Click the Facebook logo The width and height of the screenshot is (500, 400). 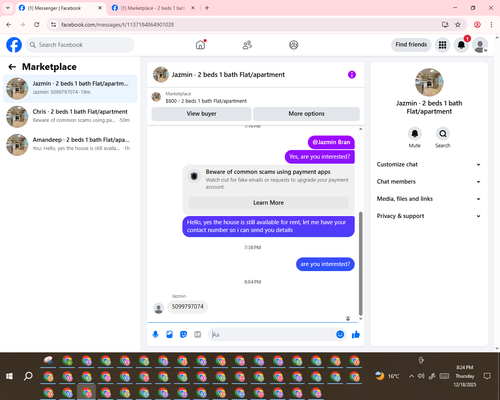pyautogui.click(x=14, y=45)
